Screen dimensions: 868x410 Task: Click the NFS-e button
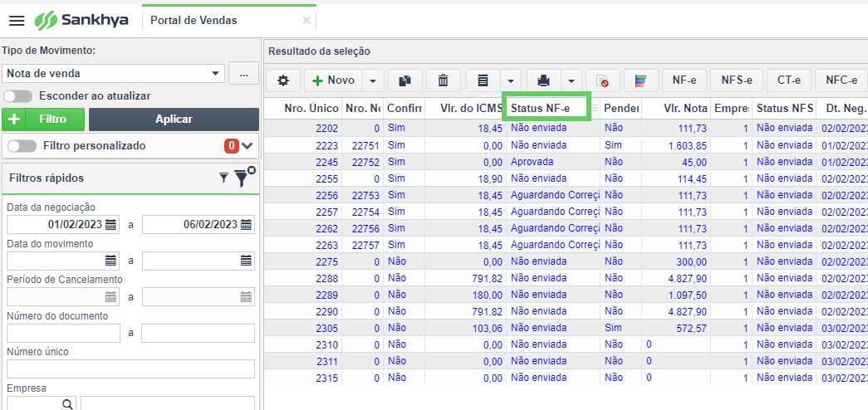(x=737, y=81)
